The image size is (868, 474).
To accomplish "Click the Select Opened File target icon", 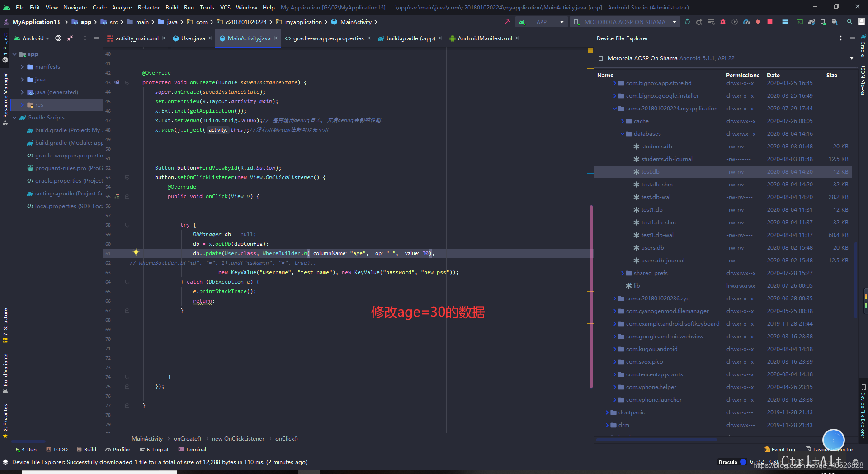I will click(58, 38).
